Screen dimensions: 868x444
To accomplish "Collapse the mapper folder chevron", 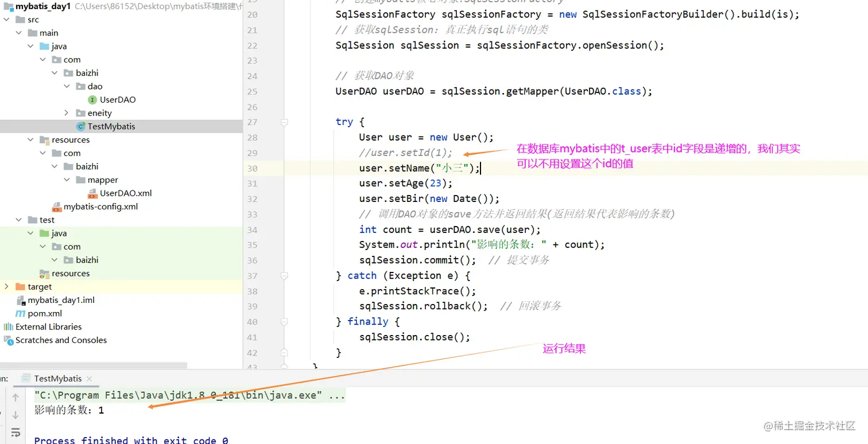I will click(x=67, y=180).
